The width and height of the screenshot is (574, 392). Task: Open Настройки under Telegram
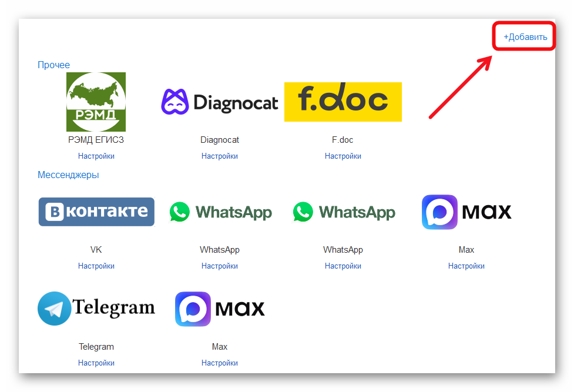coord(96,363)
